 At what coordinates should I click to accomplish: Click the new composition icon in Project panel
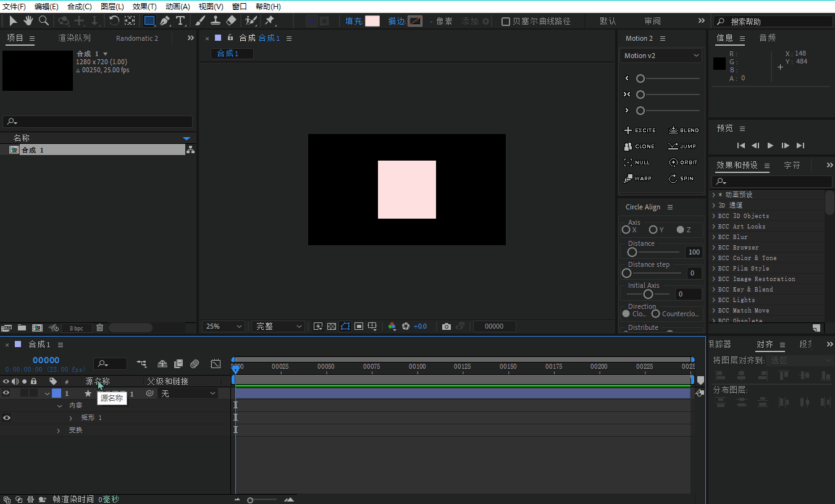point(37,327)
